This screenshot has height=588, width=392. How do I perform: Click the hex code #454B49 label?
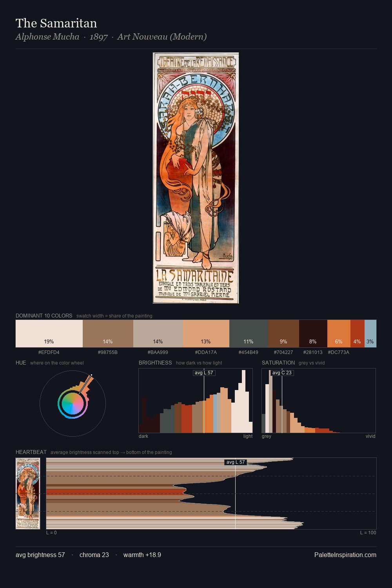click(249, 352)
